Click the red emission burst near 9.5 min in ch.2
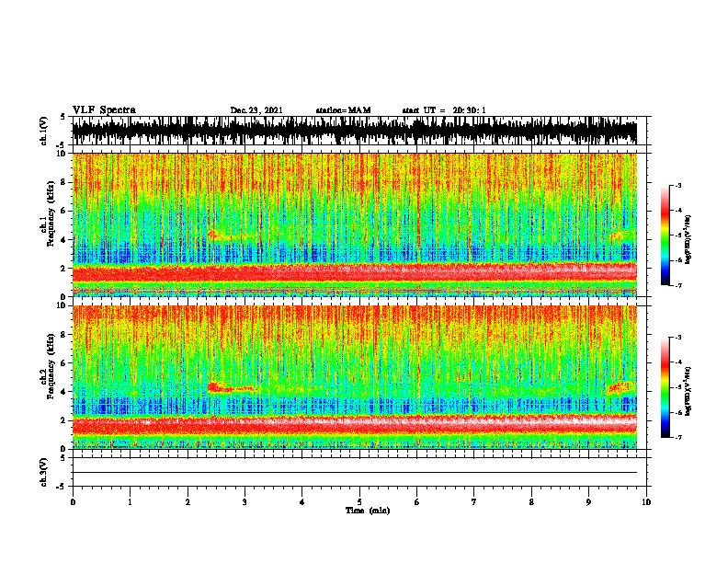This screenshot has width=728, height=563. point(620,388)
